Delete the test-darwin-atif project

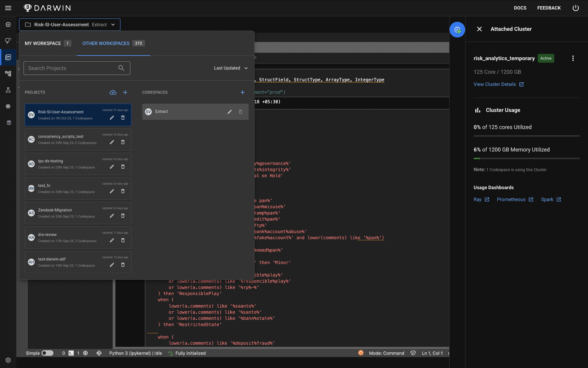coord(123,265)
